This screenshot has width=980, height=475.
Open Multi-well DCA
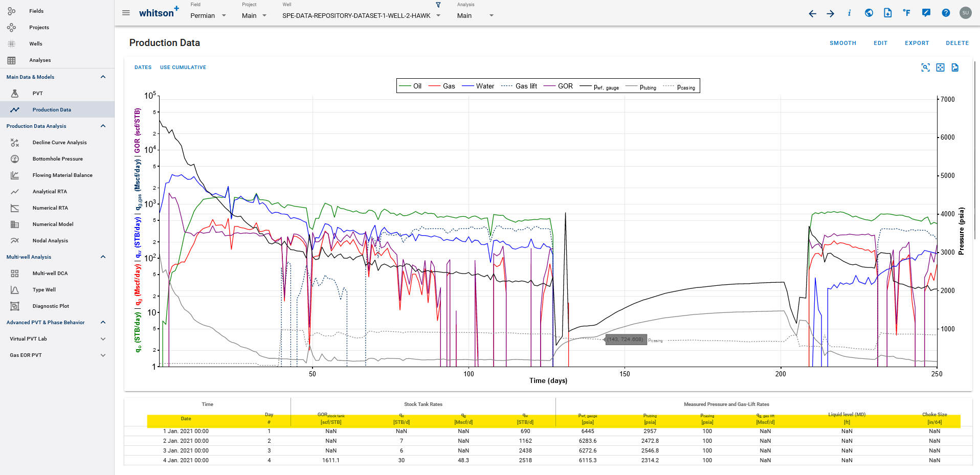point(57,274)
